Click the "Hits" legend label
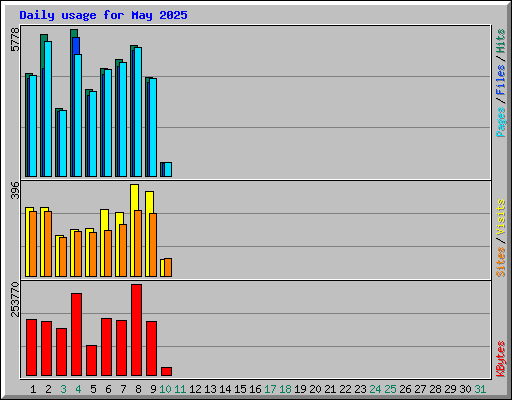The height and width of the screenshot is (400, 512). 501,41
